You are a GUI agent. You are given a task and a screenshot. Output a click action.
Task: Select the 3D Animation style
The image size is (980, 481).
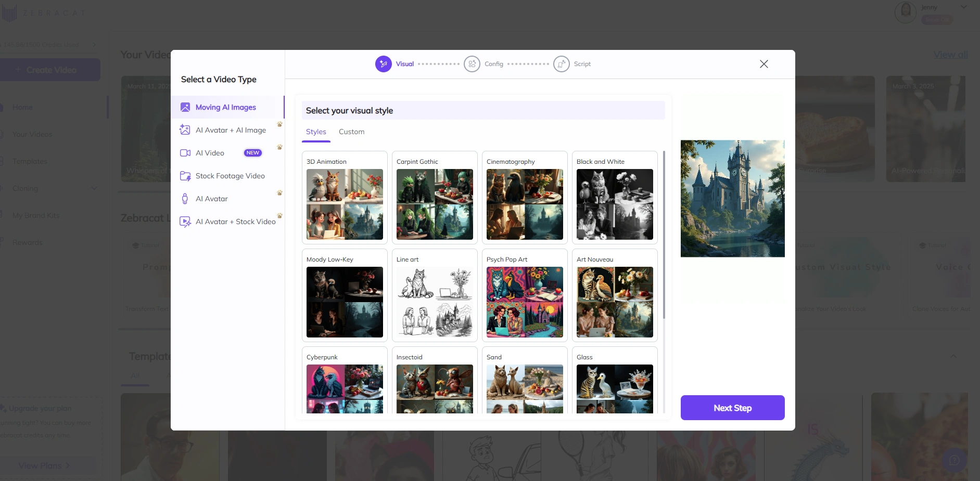pyautogui.click(x=345, y=198)
